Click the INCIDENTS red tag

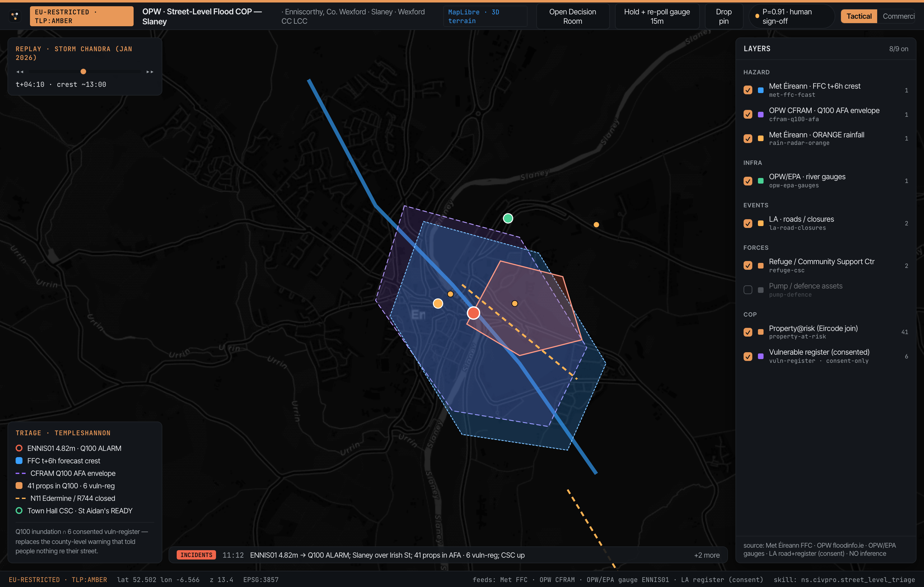[196, 555]
